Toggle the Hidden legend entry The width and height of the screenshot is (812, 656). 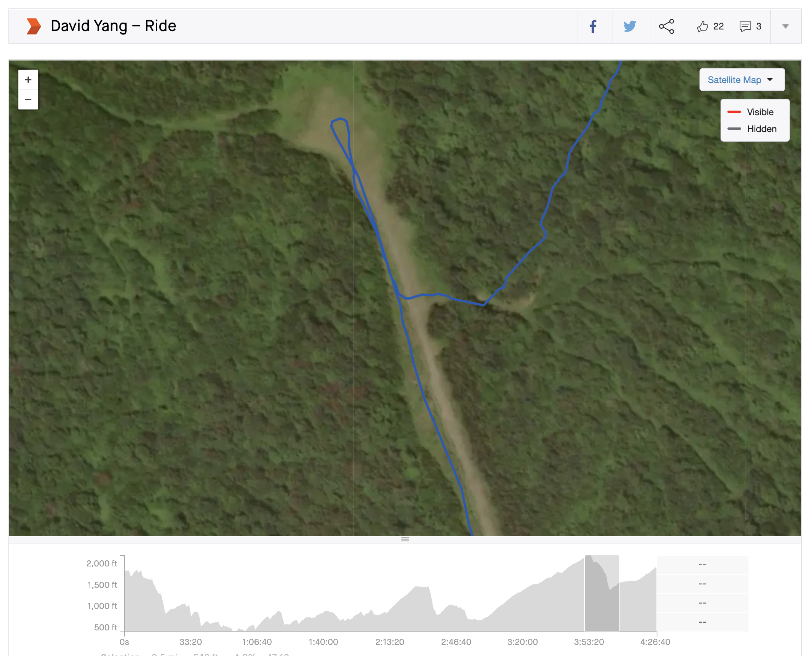coord(752,129)
